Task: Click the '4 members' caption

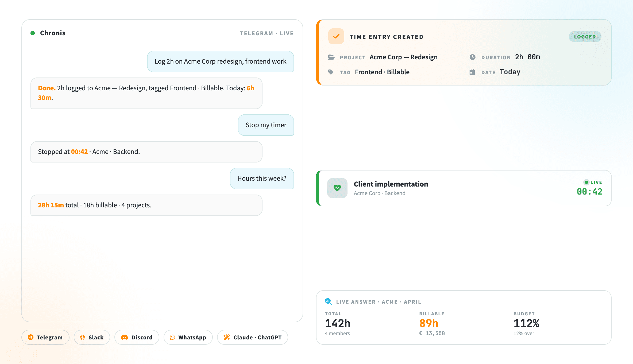Action: click(x=337, y=334)
